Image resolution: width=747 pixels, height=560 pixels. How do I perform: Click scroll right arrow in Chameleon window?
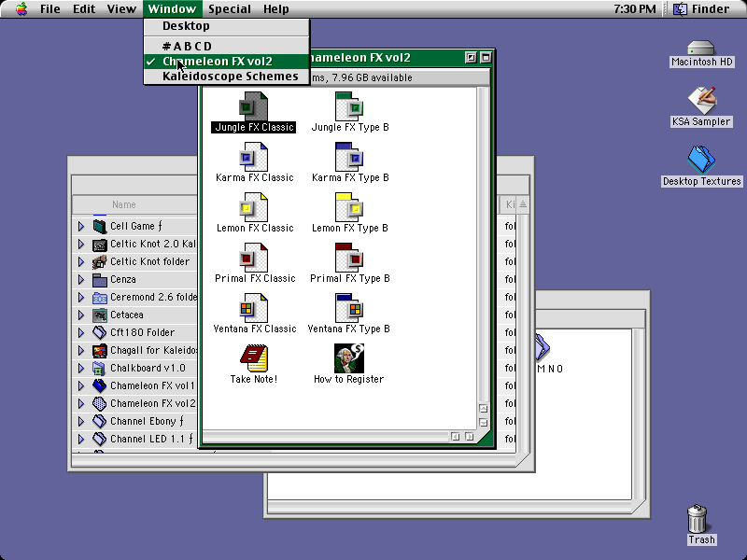click(x=470, y=437)
